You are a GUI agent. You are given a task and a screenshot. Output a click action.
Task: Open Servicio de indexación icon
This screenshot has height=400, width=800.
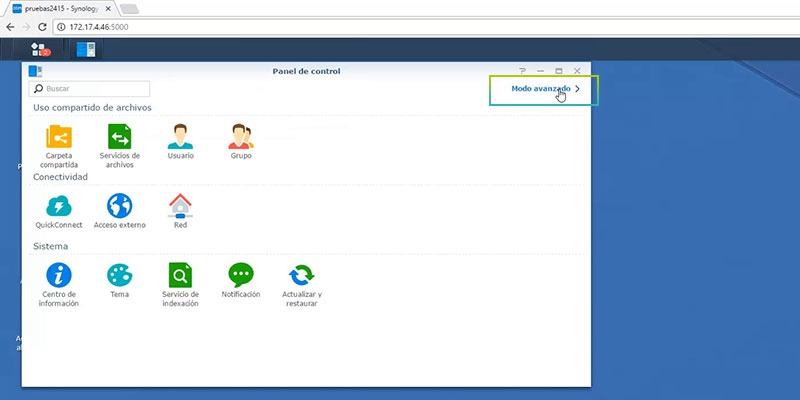click(181, 275)
